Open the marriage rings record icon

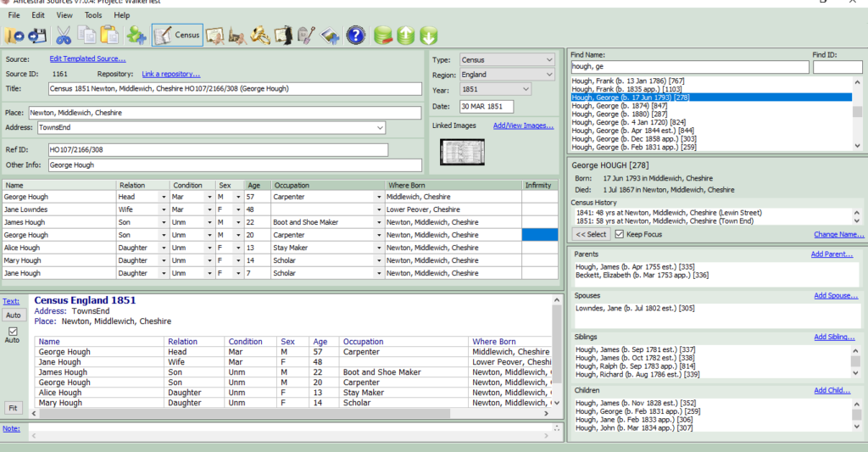click(260, 36)
